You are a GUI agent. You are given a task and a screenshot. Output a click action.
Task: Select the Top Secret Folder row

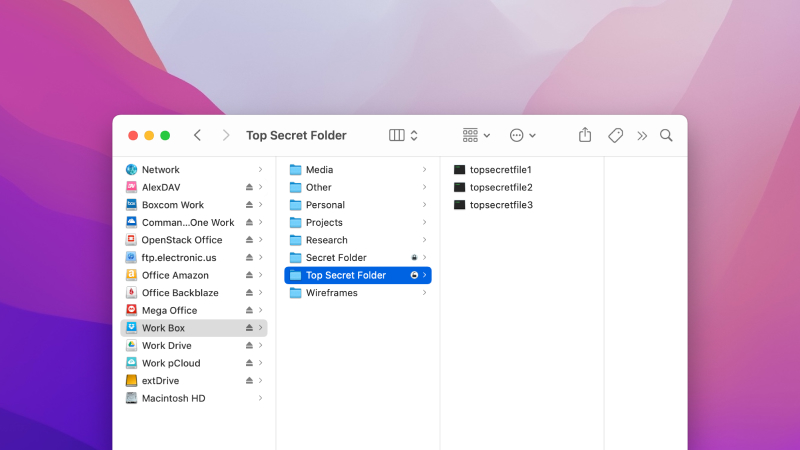(358, 275)
